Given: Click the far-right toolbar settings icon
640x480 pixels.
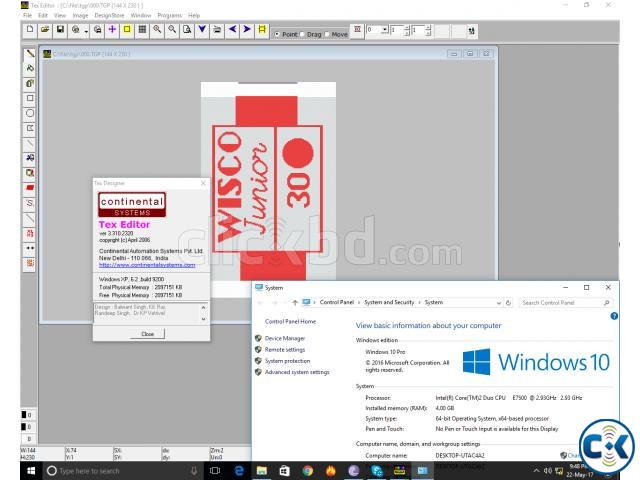Looking at the screenshot, I should pyautogui.click(x=471, y=31).
